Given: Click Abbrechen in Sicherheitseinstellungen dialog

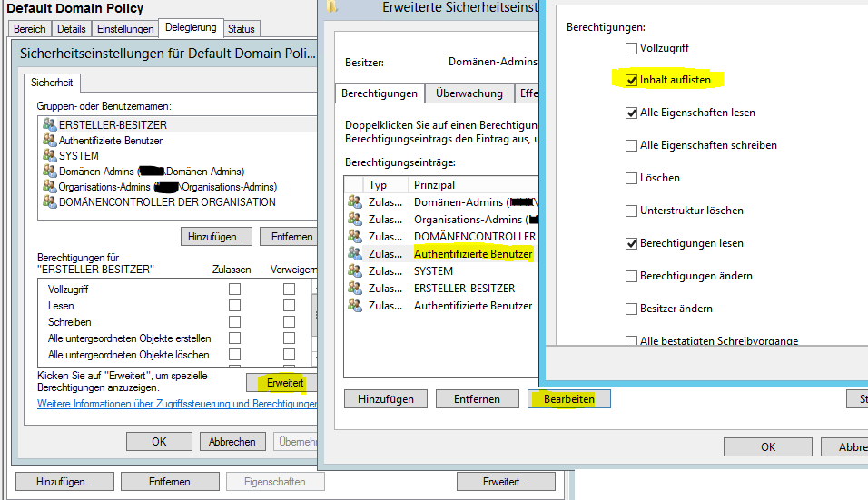Looking at the screenshot, I should click(x=232, y=441).
